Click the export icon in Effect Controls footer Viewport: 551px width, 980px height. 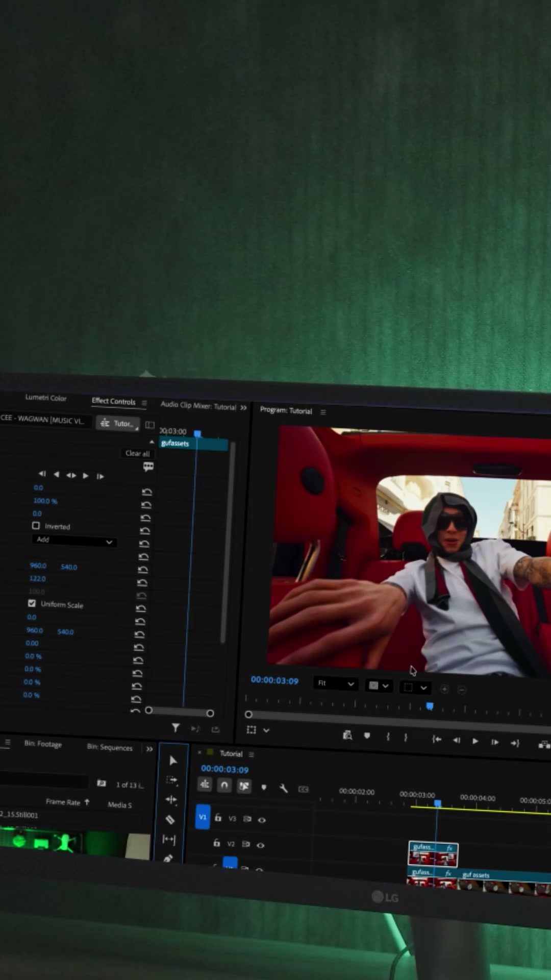[x=215, y=729]
